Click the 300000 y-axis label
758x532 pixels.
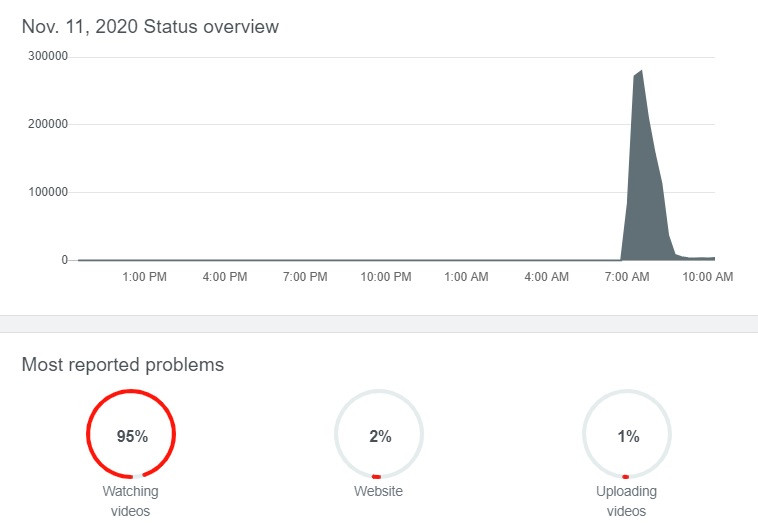pos(48,56)
